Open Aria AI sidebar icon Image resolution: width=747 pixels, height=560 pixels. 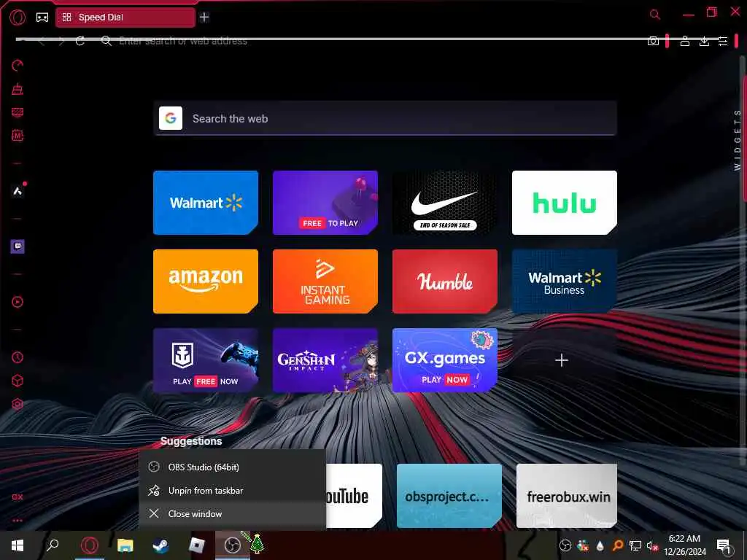pos(18,191)
